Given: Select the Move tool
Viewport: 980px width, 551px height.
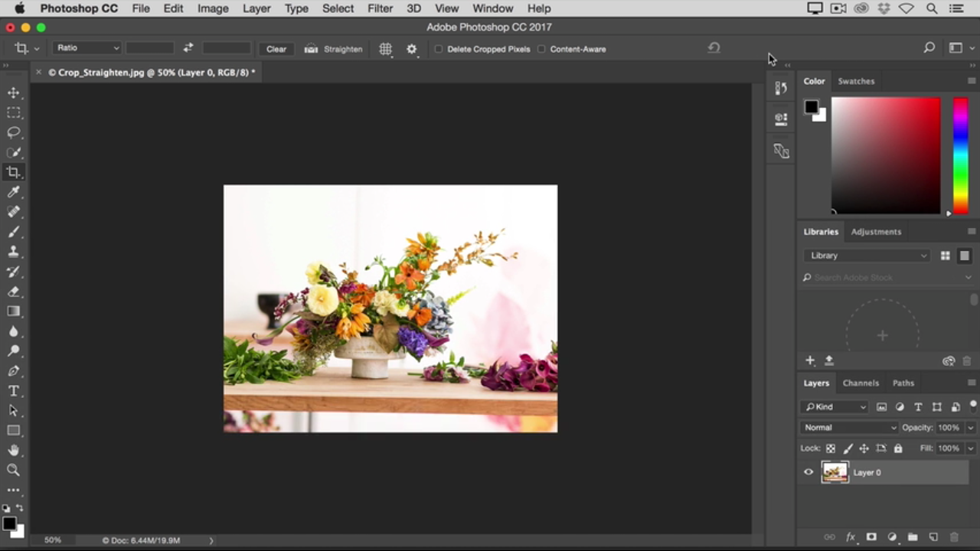Looking at the screenshot, I should 14,93.
